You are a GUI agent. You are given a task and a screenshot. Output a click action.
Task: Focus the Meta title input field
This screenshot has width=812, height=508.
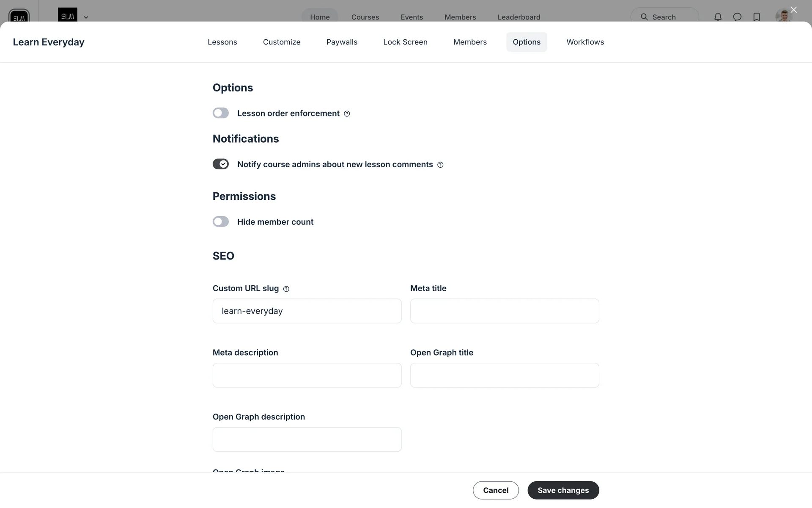pyautogui.click(x=505, y=311)
